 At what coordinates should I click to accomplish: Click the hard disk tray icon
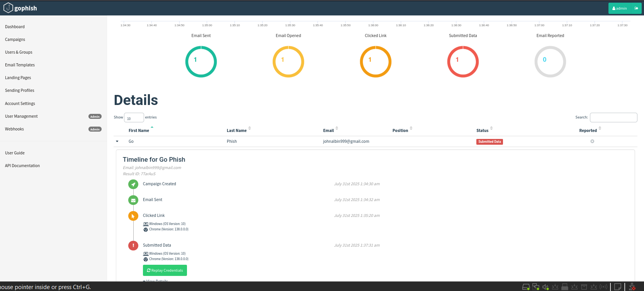pyautogui.click(x=526, y=287)
